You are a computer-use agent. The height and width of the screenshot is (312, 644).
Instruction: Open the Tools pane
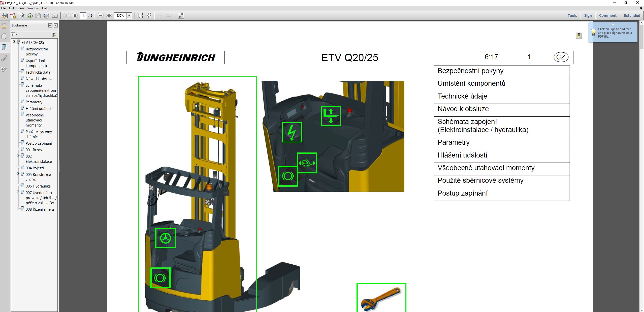572,15
